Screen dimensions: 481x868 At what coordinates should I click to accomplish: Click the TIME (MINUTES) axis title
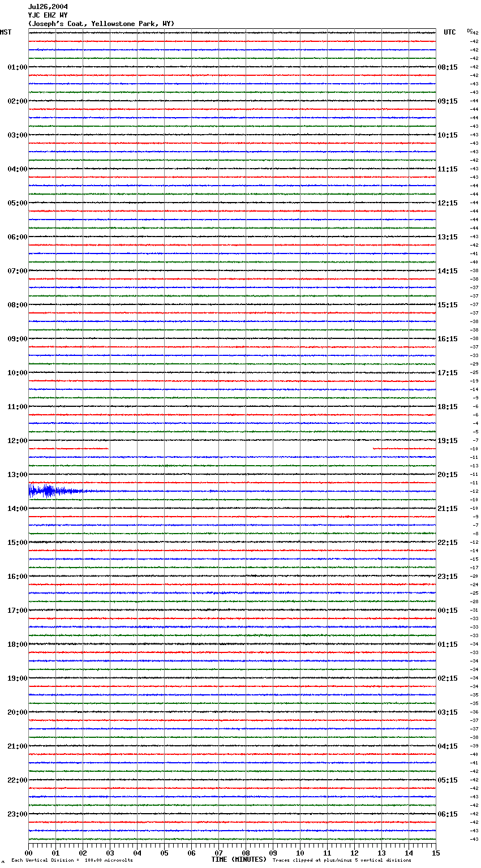point(239,860)
